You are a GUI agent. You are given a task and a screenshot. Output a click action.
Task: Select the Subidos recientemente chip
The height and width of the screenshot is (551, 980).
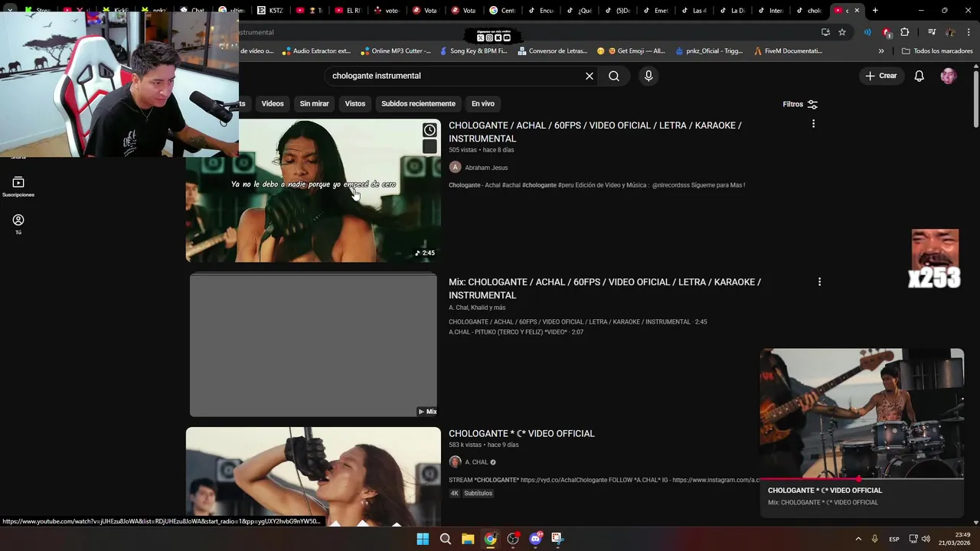pos(418,103)
